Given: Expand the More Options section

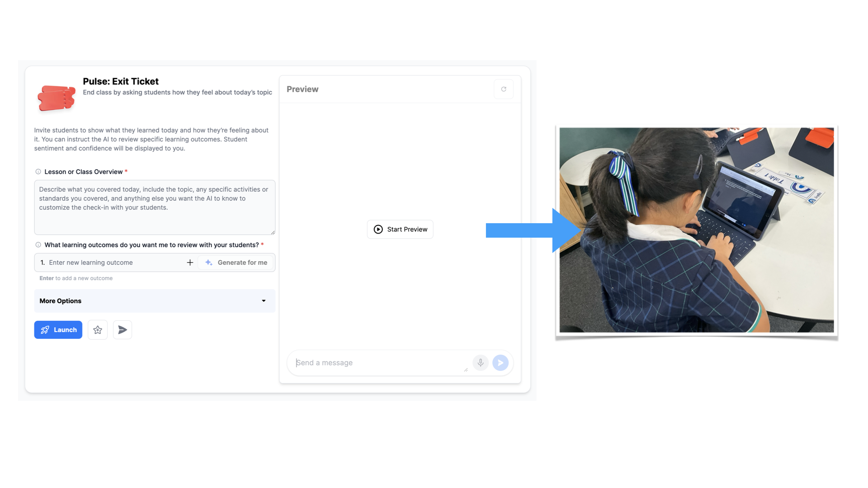Looking at the screenshot, I should [154, 300].
